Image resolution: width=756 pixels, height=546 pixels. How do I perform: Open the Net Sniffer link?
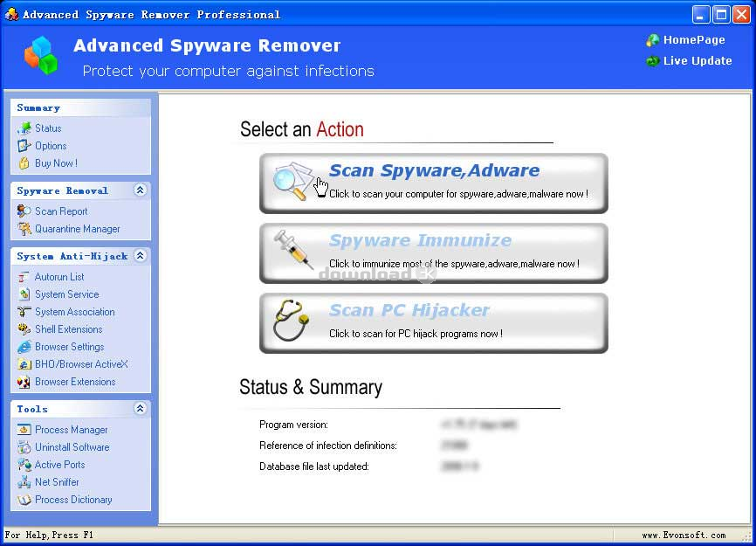click(x=57, y=482)
